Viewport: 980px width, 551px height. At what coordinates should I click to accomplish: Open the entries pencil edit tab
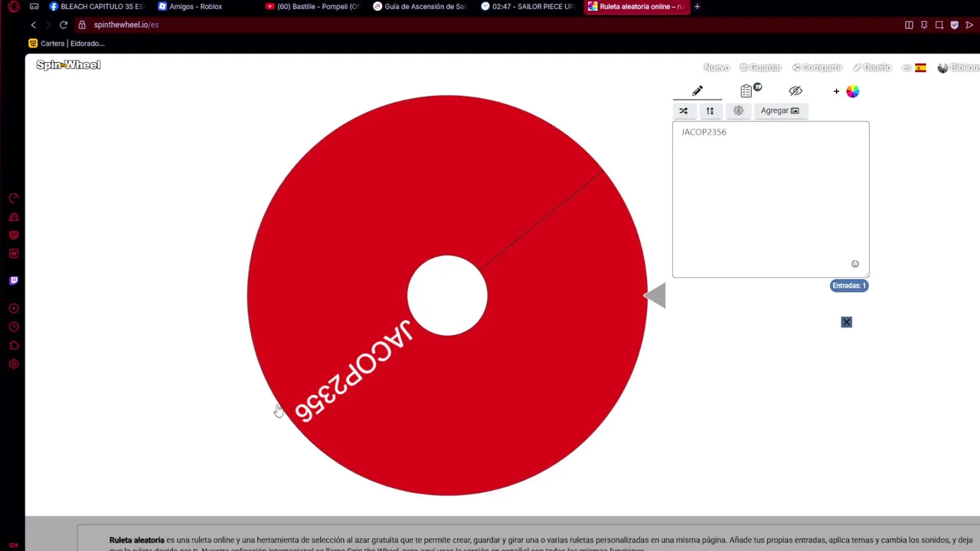(x=697, y=91)
